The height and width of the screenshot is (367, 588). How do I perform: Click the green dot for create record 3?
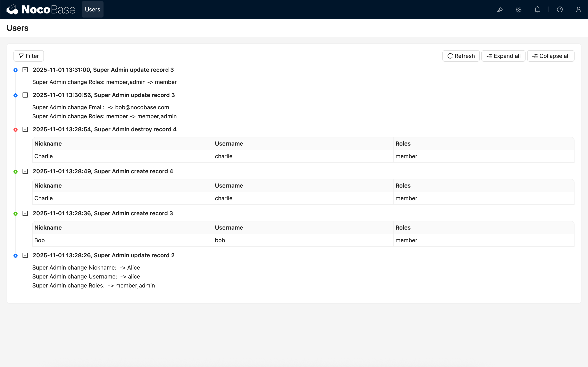click(16, 214)
